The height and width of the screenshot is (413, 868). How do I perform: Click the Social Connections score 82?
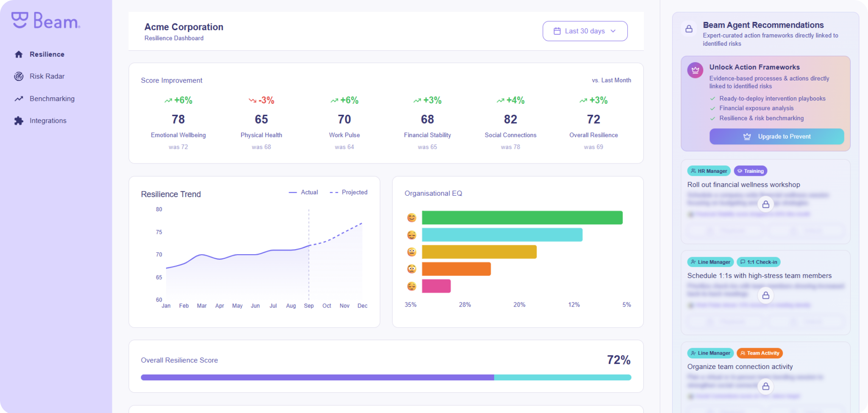511,119
